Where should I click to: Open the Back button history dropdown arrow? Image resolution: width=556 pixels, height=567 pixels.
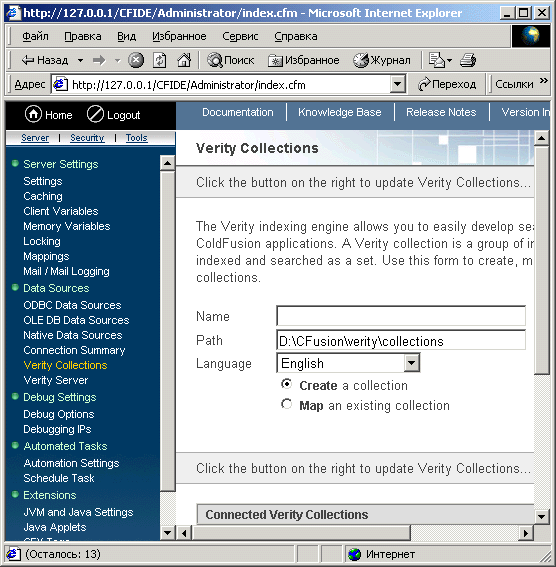click(x=80, y=60)
